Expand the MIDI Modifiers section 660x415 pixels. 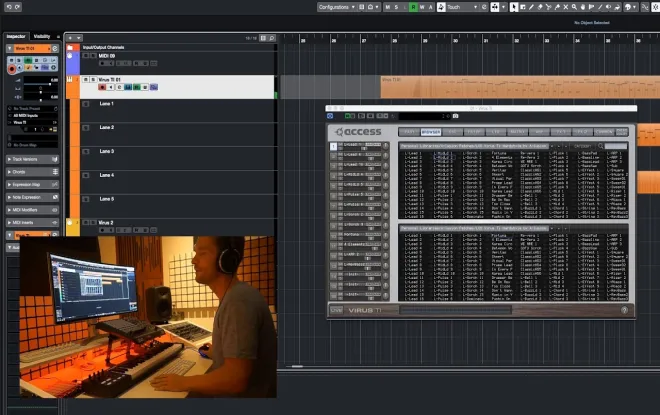[32, 210]
